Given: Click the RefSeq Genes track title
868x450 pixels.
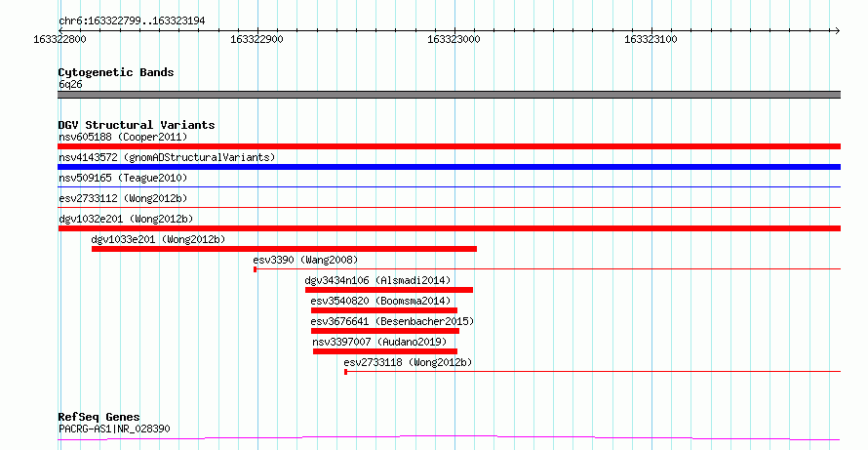Looking at the screenshot, I should pos(99,418).
